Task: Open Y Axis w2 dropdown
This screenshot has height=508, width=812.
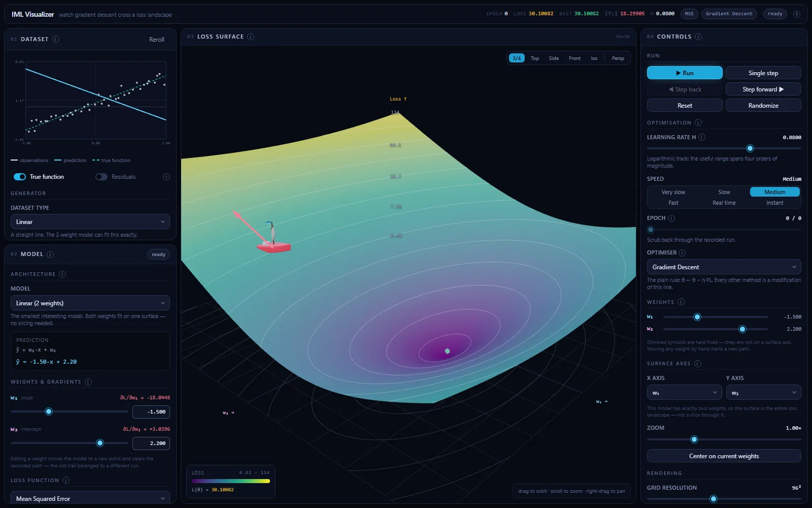Action: pos(764,393)
